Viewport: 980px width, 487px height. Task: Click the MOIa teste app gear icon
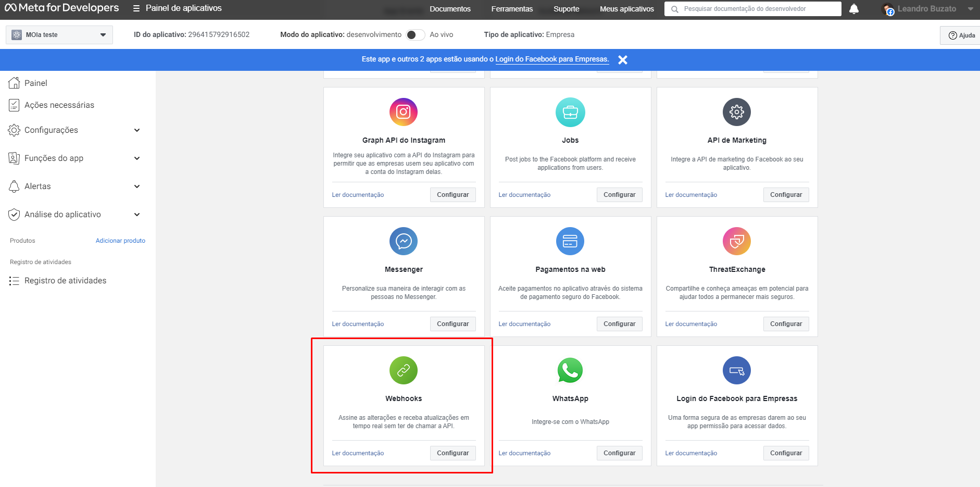17,35
